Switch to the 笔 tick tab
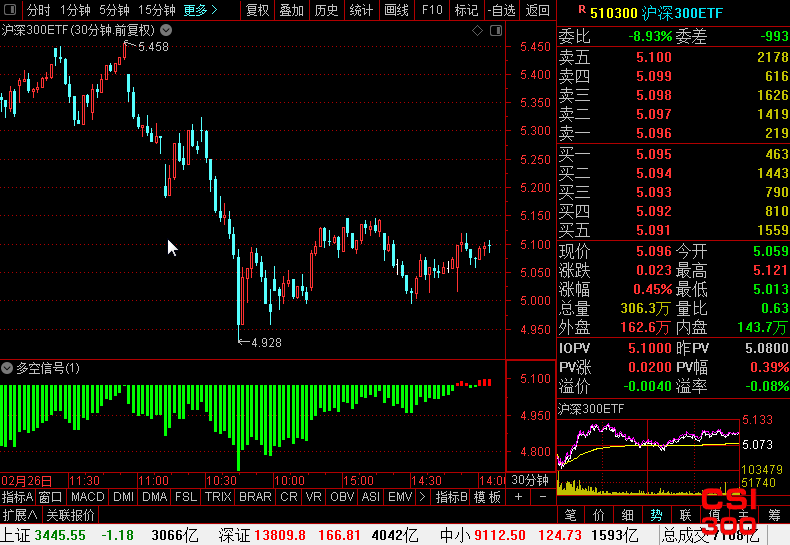This screenshot has width=790, height=545. pos(570,515)
